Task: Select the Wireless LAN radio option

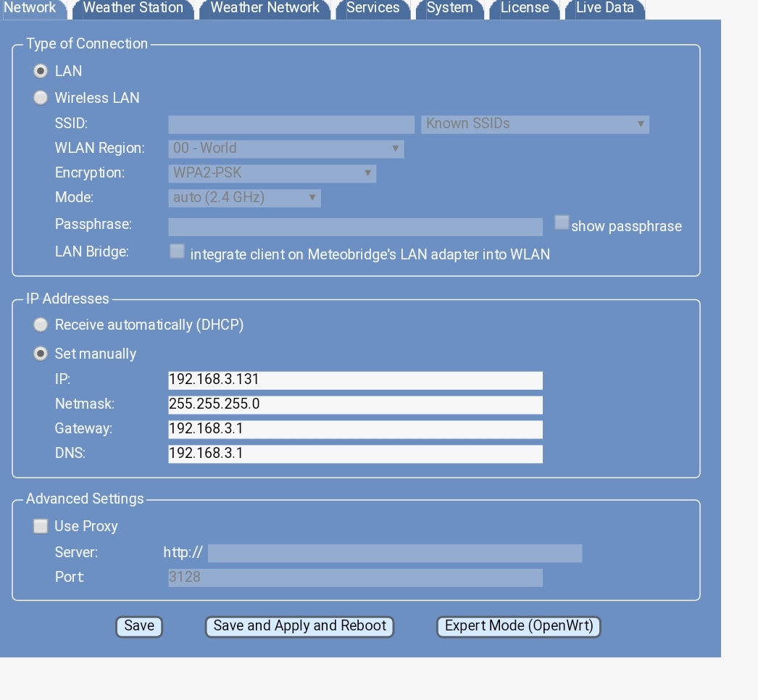Action: coord(41,98)
